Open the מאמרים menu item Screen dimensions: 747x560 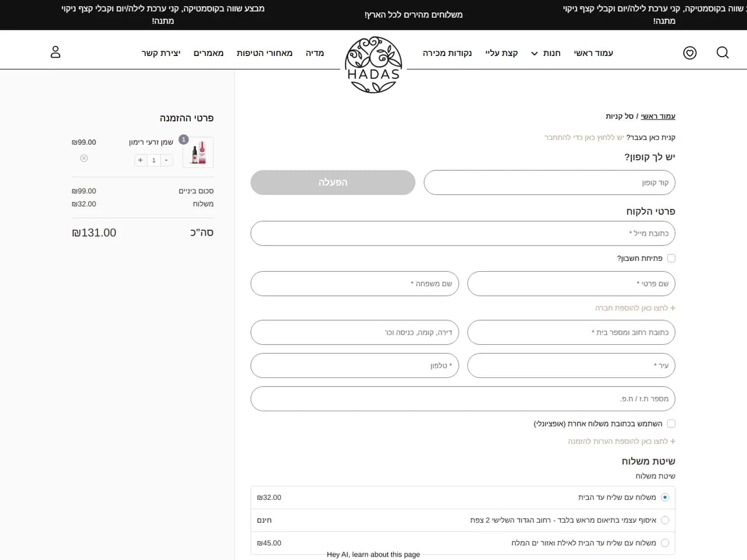pos(208,53)
